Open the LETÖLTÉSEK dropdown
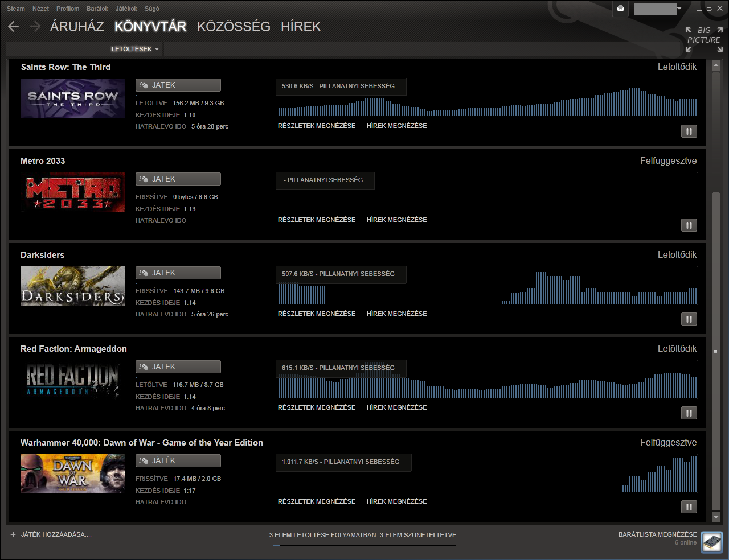 point(135,49)
